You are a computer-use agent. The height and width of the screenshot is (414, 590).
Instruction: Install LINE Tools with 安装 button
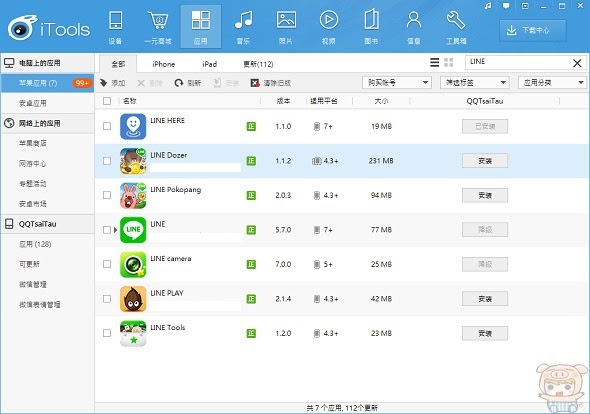point(485,333)
